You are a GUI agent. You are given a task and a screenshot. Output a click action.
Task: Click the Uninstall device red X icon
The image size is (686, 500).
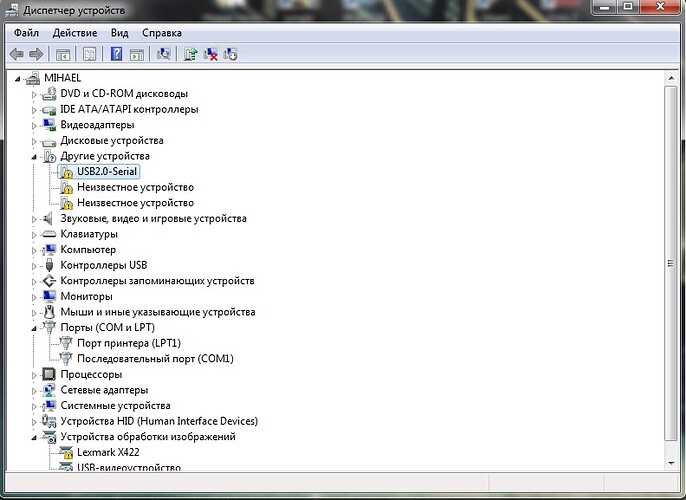(x=210, y=54)
